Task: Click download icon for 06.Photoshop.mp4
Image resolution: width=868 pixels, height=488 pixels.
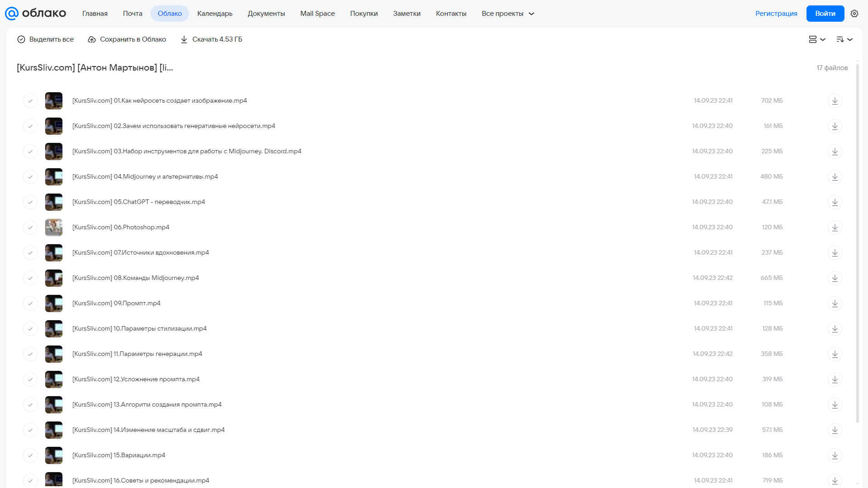Action: click(x=835, y=227)
